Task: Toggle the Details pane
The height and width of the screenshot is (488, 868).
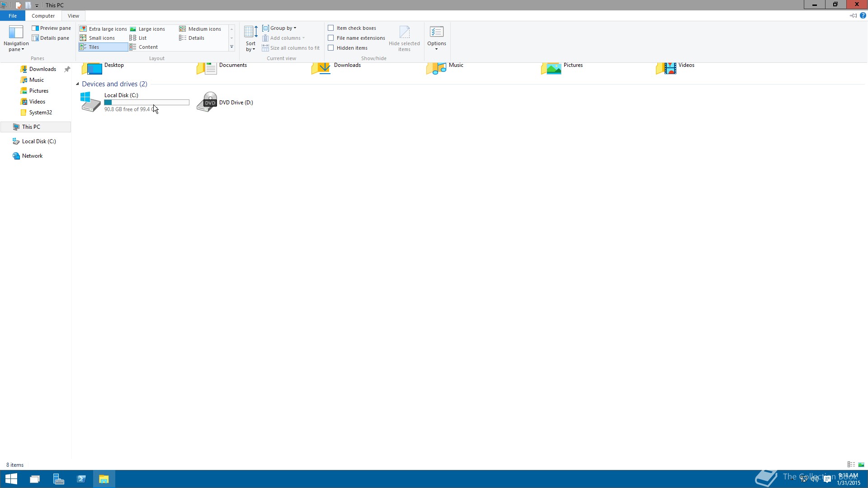Action: (x=51, y=38)
